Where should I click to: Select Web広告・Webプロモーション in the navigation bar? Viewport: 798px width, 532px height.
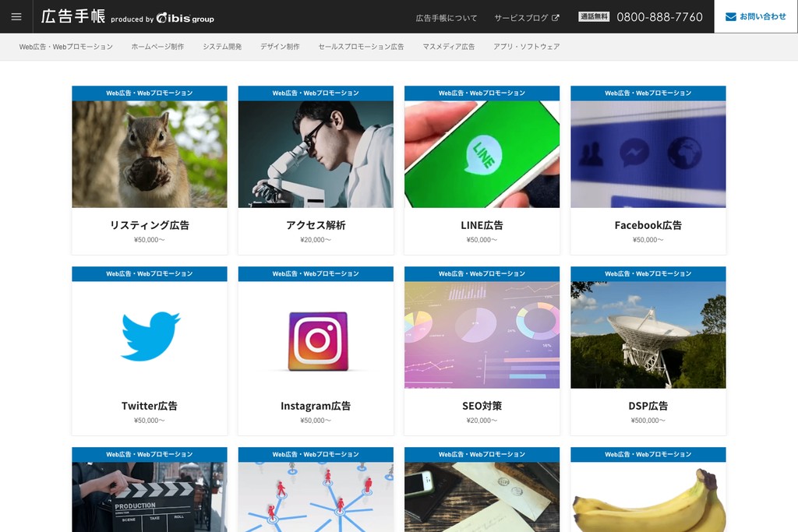coord(66,47)
